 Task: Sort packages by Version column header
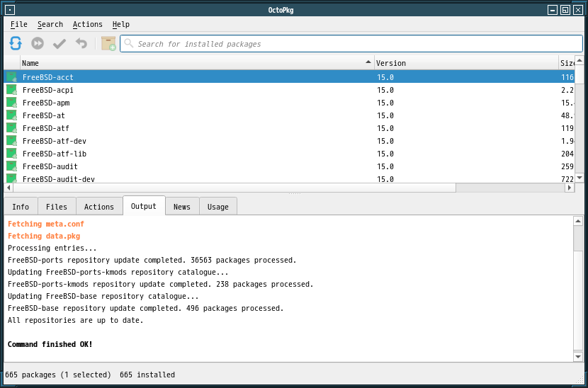coord(466,63)
